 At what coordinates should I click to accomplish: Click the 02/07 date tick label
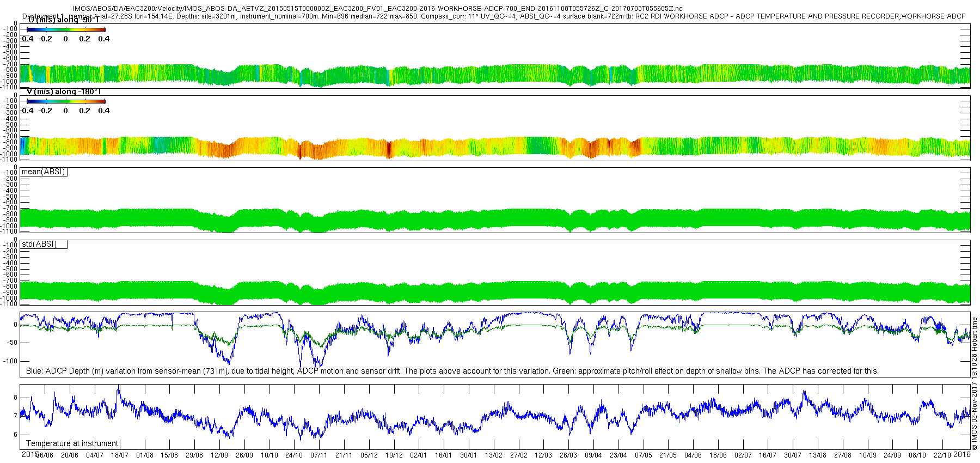[x=743, y=455]
